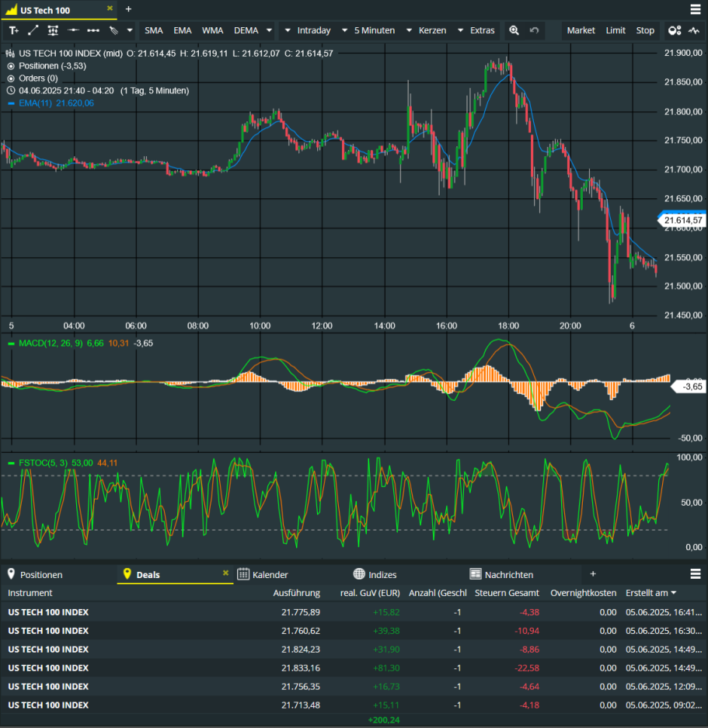
Task: Add the SMA indicator
Action: click(x=153, y=30)
